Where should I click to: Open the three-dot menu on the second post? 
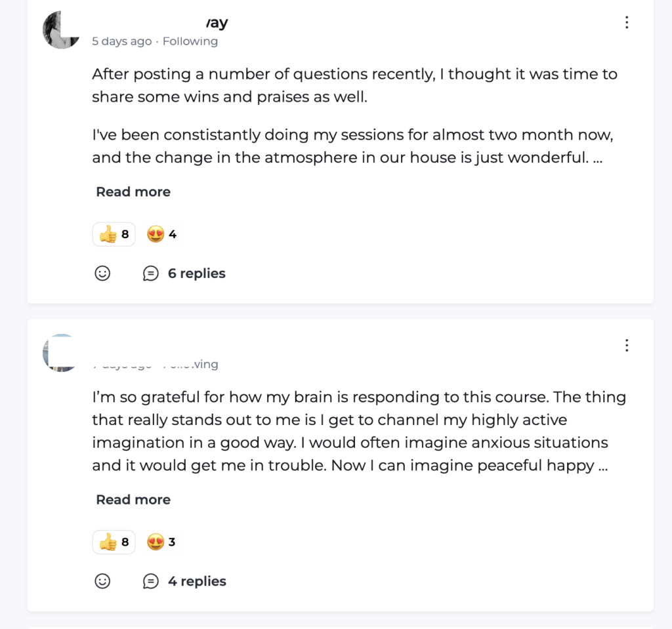[627, 345]
